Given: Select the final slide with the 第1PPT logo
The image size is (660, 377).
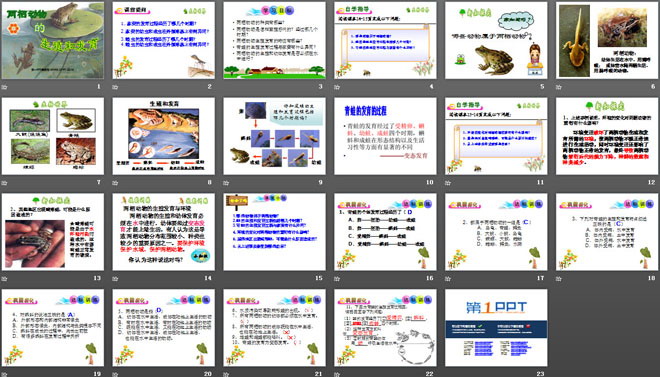Looking at the screenshot, I should point(496,327).
